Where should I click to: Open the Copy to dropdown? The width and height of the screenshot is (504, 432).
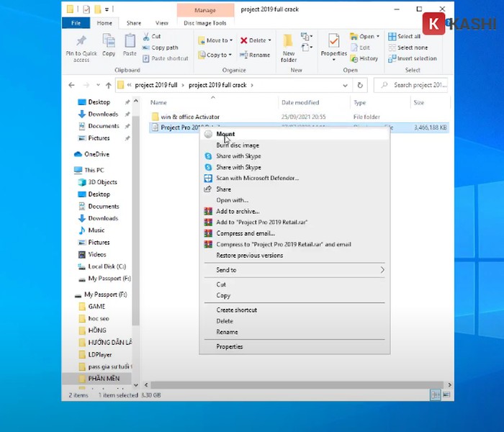(215, 55)
